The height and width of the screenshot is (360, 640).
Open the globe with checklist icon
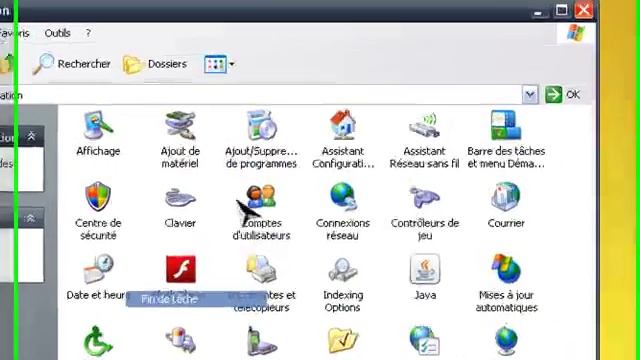424,340
